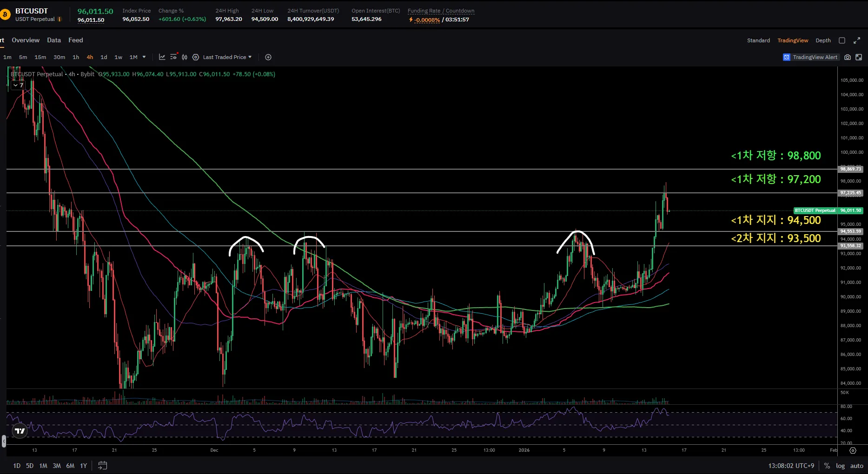Screen dimensions: 868x474
Task: Click the TradingView logo on chart
Action: click(20, 431)
